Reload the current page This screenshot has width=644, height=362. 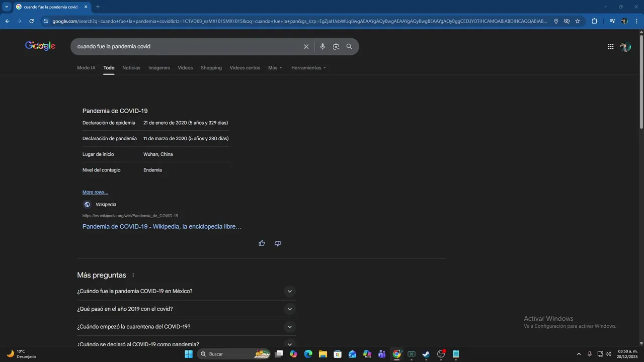[31, 21]
